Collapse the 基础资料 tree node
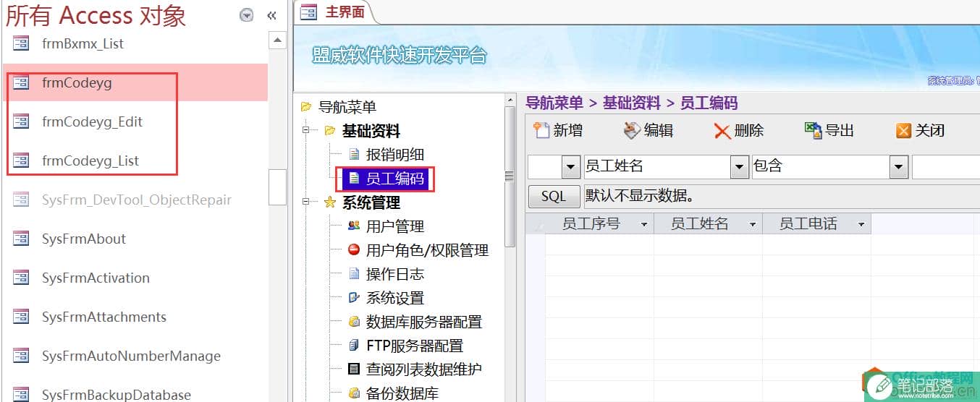Screen dimensions: 980x402 (x=306, y=131)
